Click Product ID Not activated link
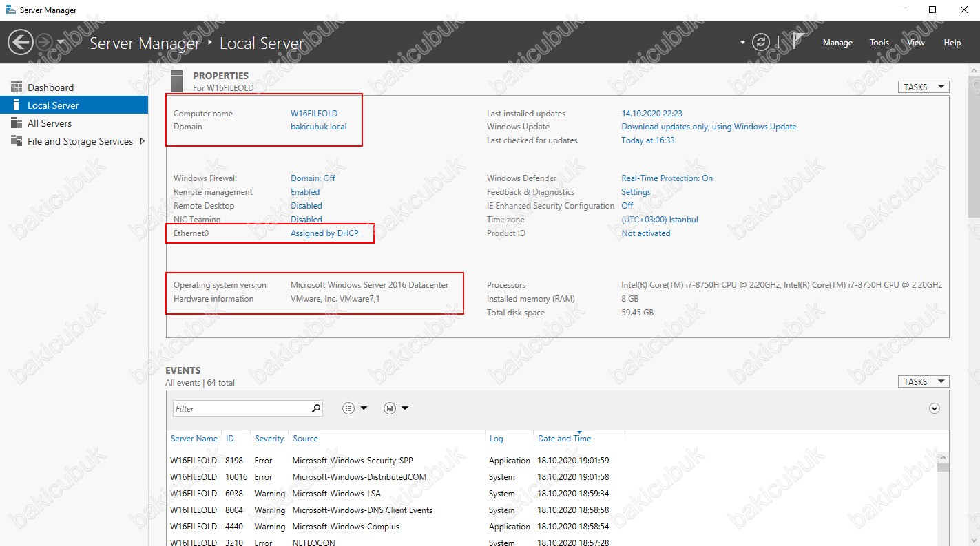Screen dimensions: 980x546 click(645, 233)
